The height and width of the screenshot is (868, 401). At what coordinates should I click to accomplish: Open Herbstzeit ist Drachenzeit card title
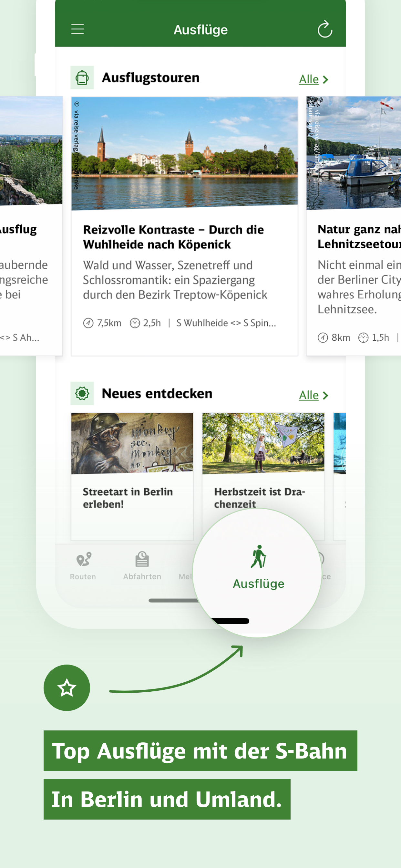pyautogui.click(x=260, y=498)
